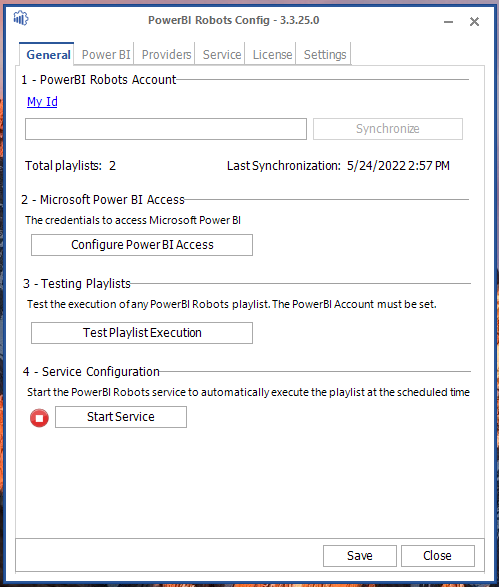Click 'Start the PowerBI Robots service' description text
Screen dimensions: 499x587
pyautogui.click(x=248, y=392)
